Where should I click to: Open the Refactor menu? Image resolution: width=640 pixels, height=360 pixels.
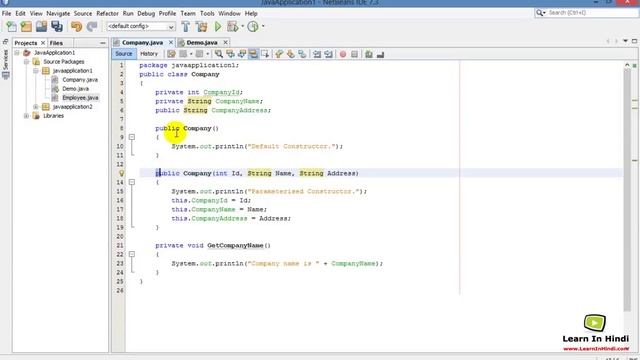pyautogui.click(x=107, y=13)
